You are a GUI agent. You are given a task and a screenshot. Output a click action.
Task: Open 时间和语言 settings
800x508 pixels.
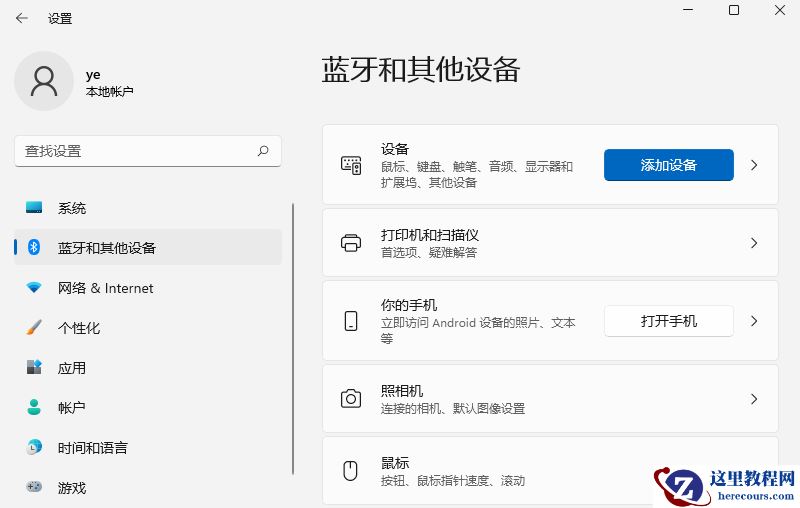[x=148, y=447]
